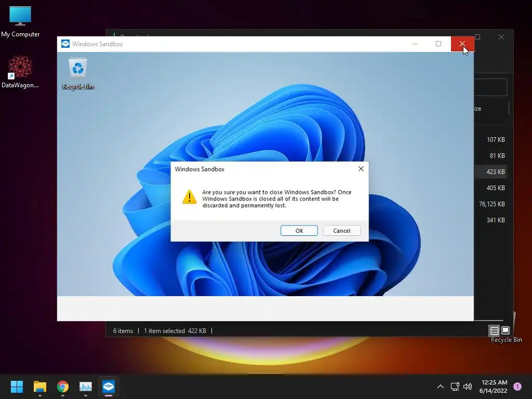Show hidden system tray icons

pyautogui.click(x=441, y=387)
